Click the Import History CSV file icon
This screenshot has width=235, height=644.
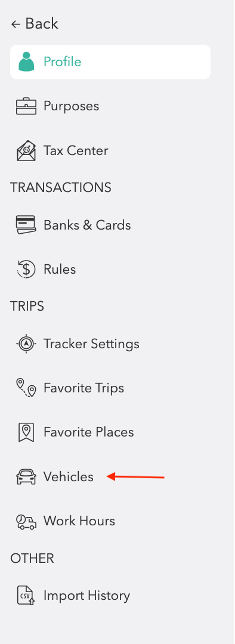26,596
